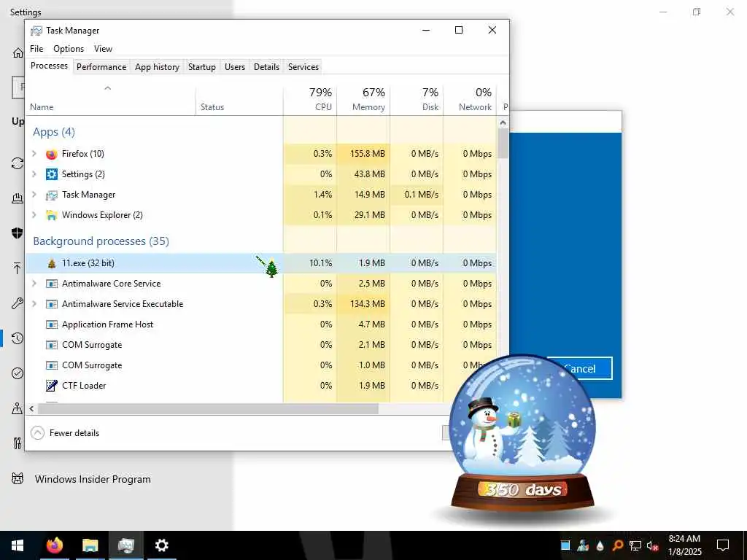Sort processes by the CPU column
747x560 pixels.
pos(310,99)
